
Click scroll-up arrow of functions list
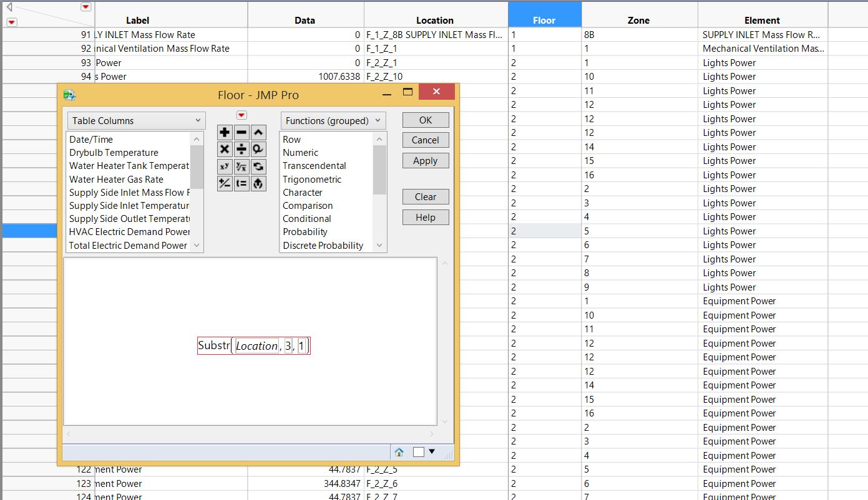(x=379, y=139)
